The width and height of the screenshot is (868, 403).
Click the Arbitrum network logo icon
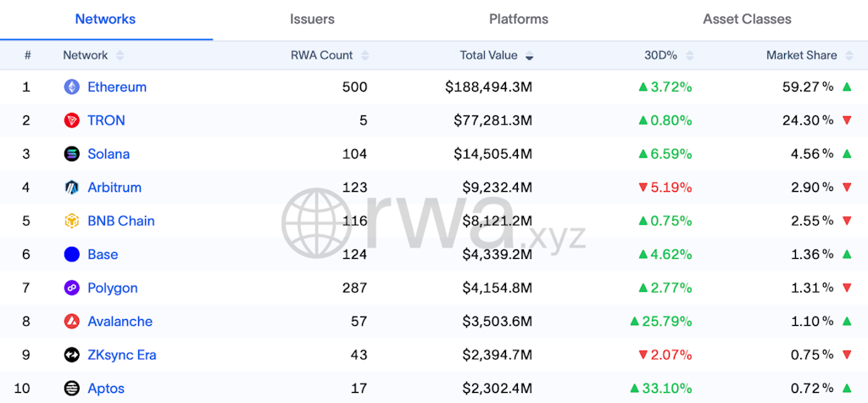pos(72,188)
